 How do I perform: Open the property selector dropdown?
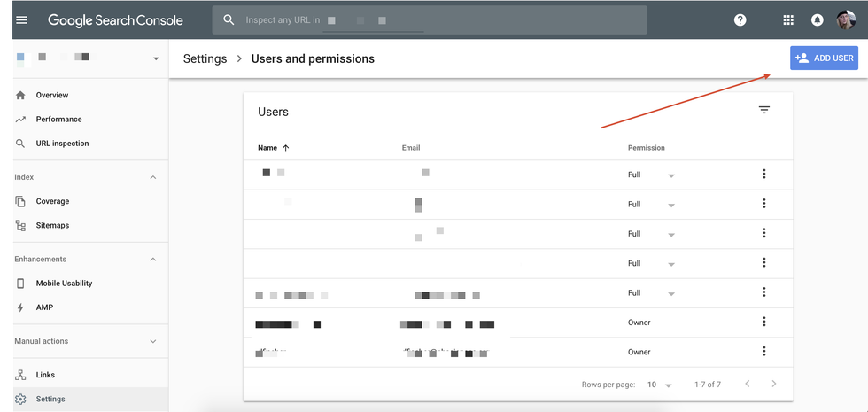156,58
